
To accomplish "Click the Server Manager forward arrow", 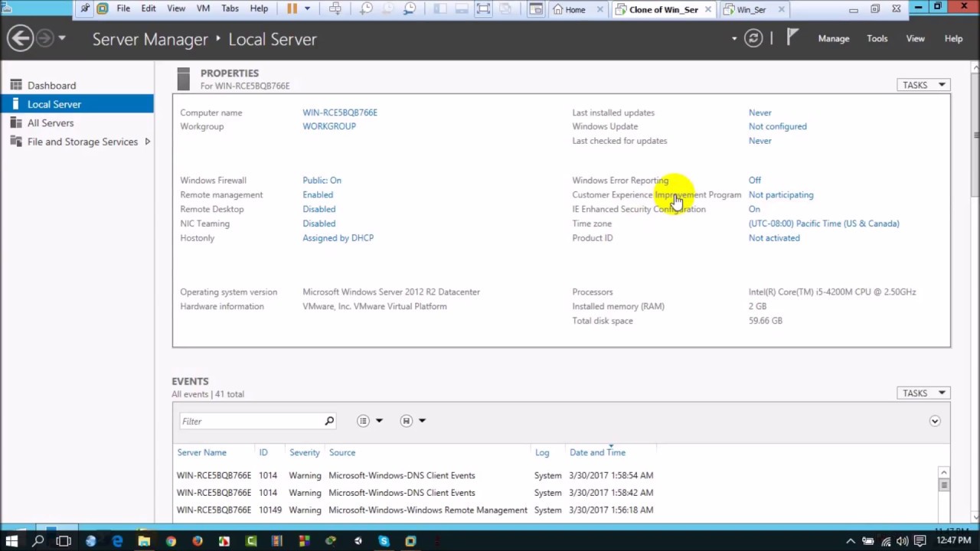I will pos(45,38).
